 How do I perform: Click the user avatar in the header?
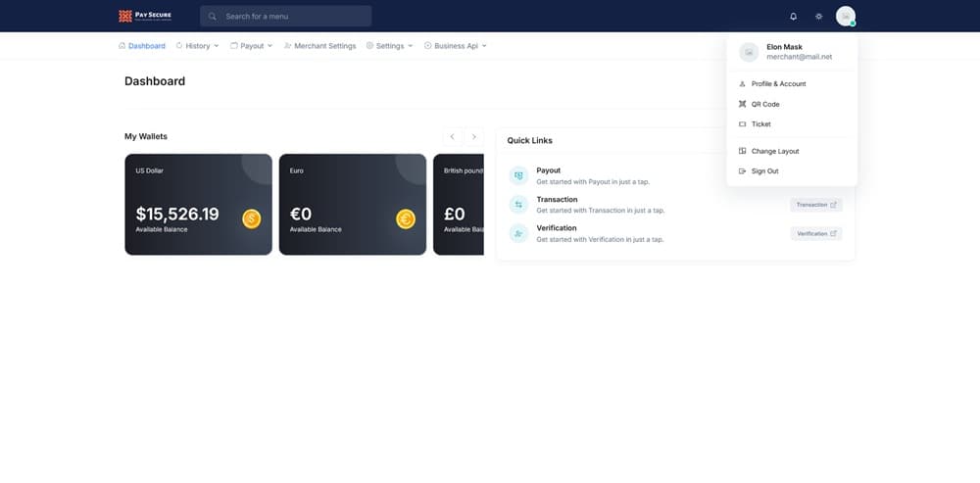pos(845,17)
